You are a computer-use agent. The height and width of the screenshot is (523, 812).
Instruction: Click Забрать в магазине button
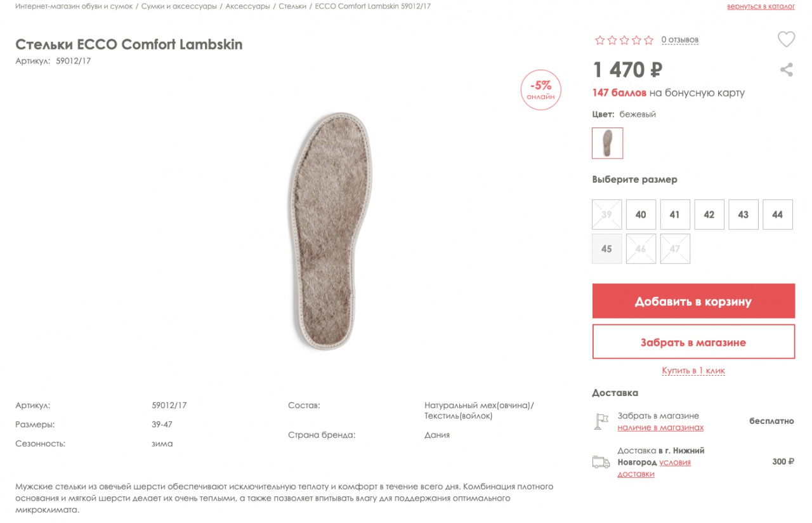pyautogui.click(x=693, y=342)
